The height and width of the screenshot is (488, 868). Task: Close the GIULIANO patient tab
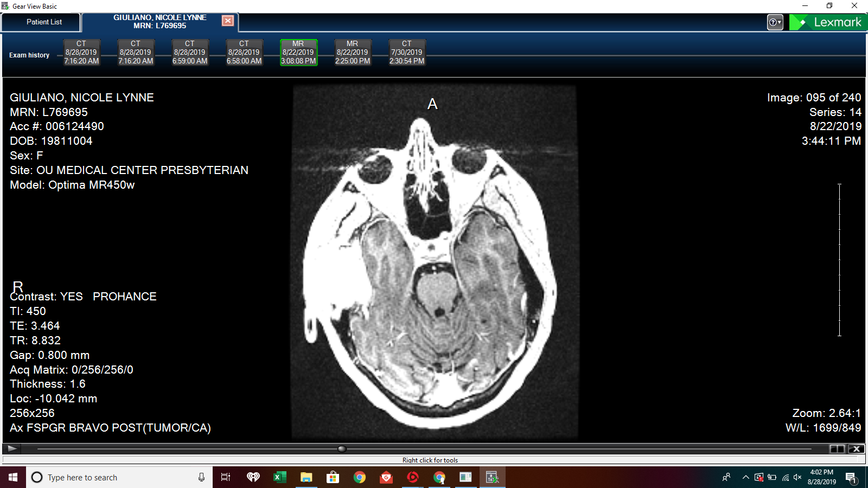click(x=228, y=21)
